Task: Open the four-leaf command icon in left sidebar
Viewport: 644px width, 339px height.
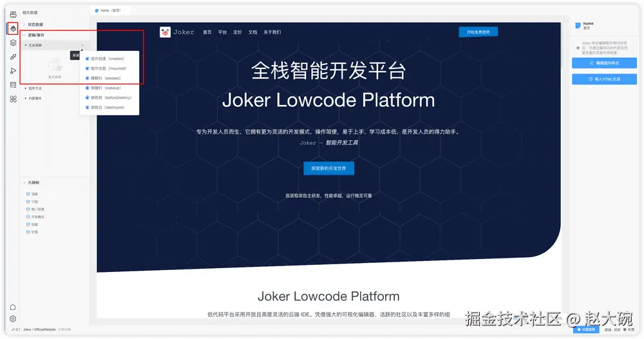Action: 13,99
